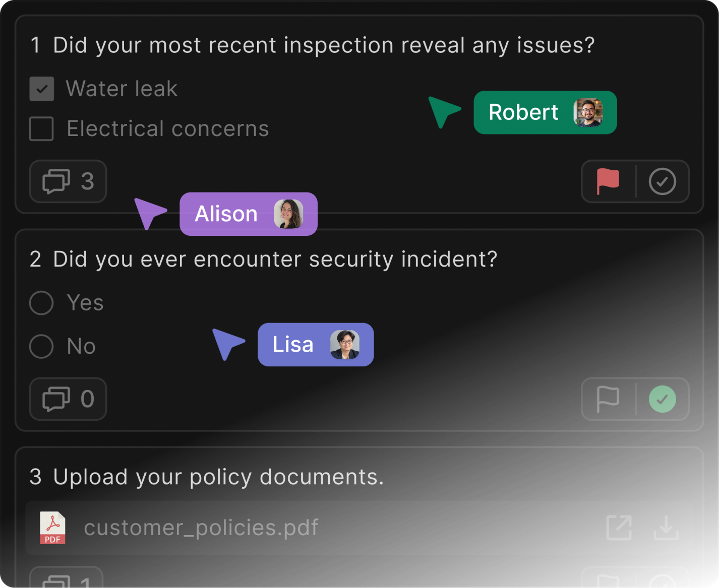The height and width of the screenshot is (588, 719).
Task: Click the red PDF file icon
Action: [53, 528]
